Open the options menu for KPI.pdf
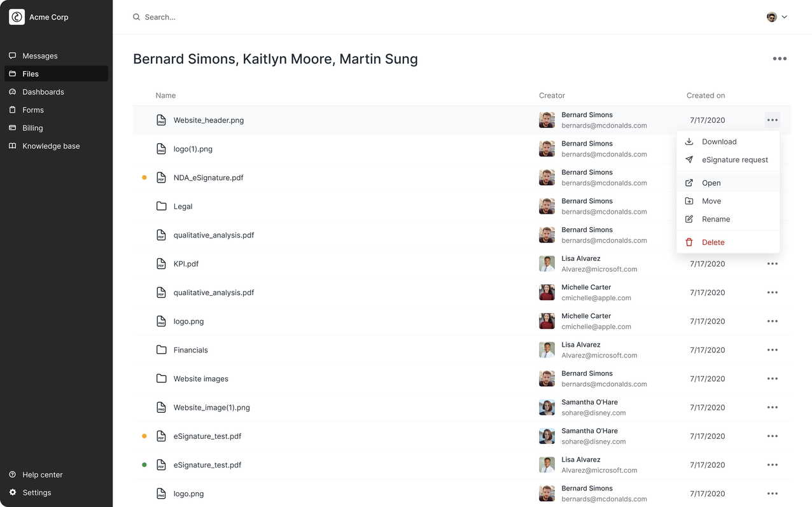The width and height of the screenshot is (812, 507). pos(772,263)
